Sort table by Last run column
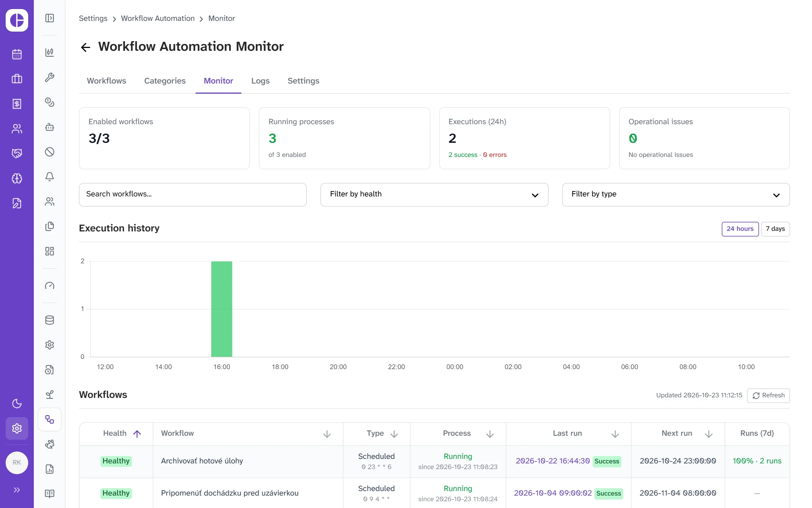This screenshot has width=812, height=508. pos(615,434)
